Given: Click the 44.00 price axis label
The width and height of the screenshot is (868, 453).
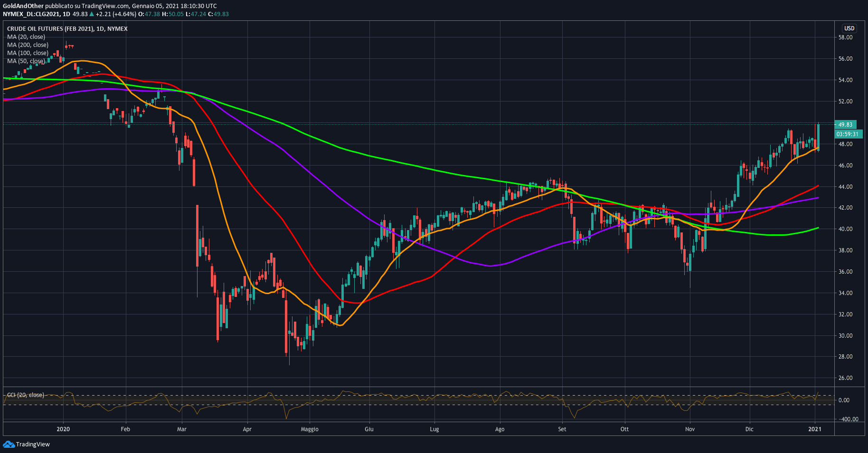Looking at the screenshot, I should [x=845, y=187].
